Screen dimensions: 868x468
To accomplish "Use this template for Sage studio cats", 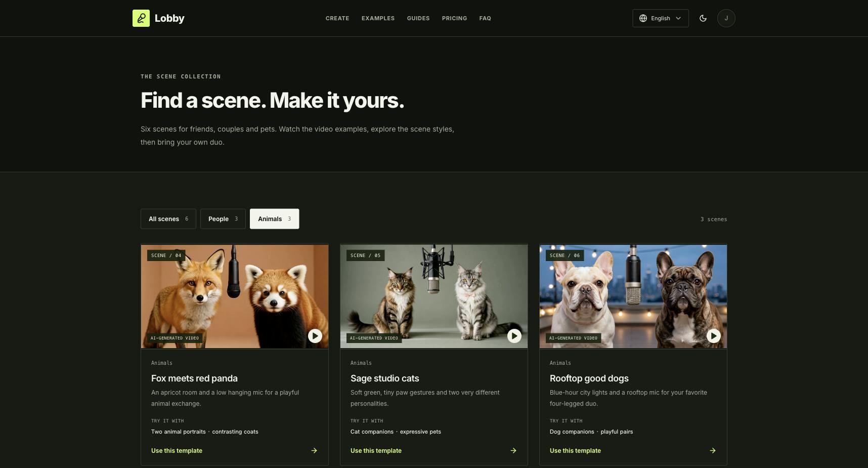I will [x=376, y=451].
